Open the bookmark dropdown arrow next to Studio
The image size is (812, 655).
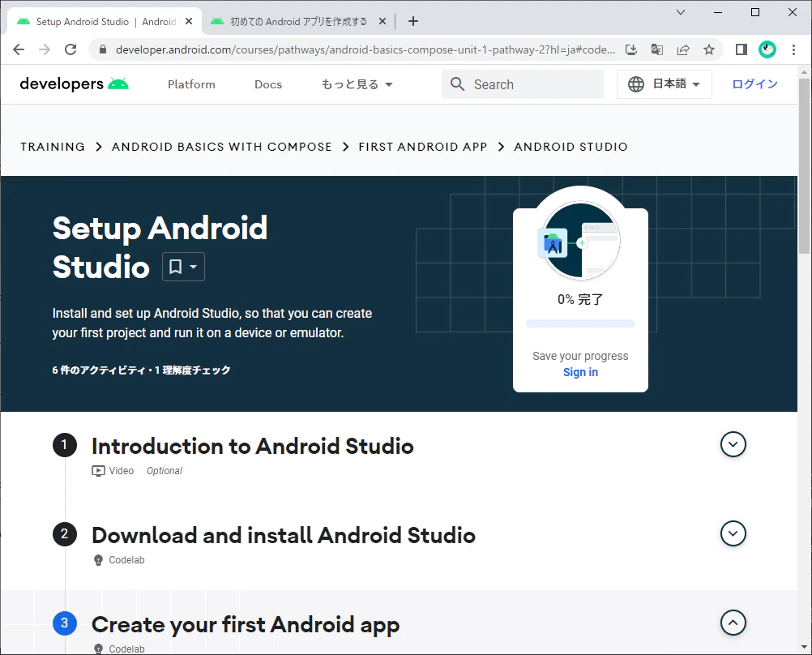click(x=193, y=267)
